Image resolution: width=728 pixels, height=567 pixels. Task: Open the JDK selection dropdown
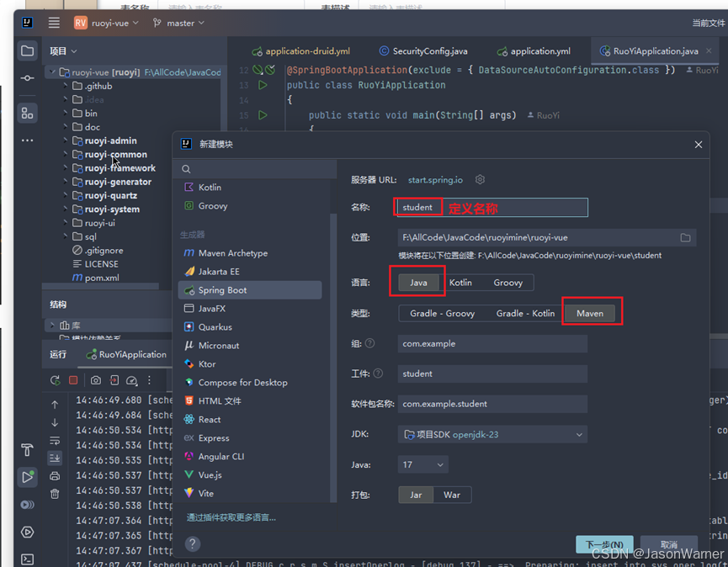(x=492, y=434)
